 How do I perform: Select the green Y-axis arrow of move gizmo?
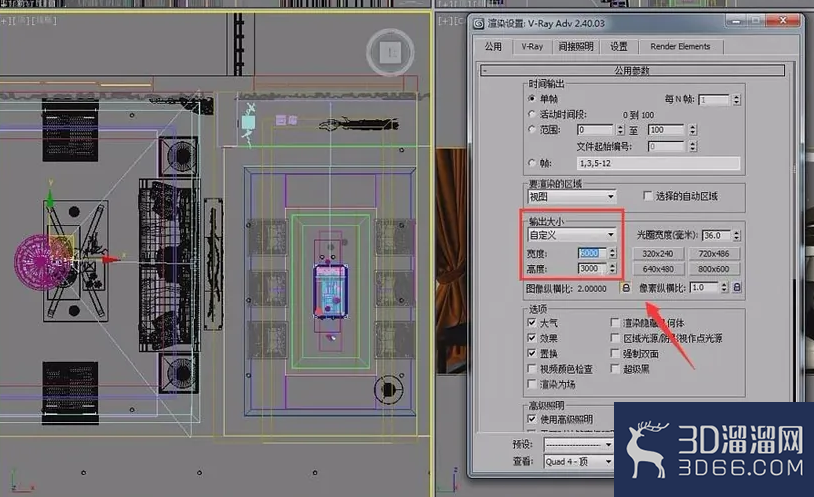50,200
